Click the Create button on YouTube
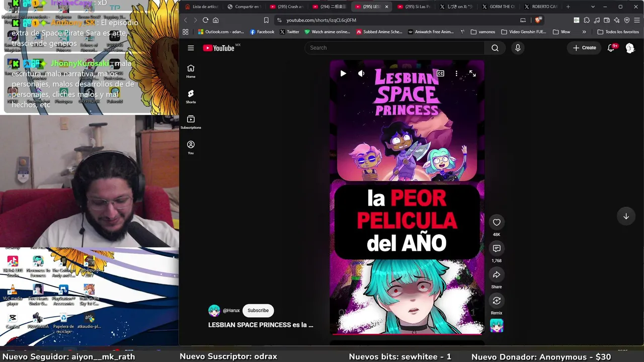Screen dimensions: 644x362 coord(584,48)
